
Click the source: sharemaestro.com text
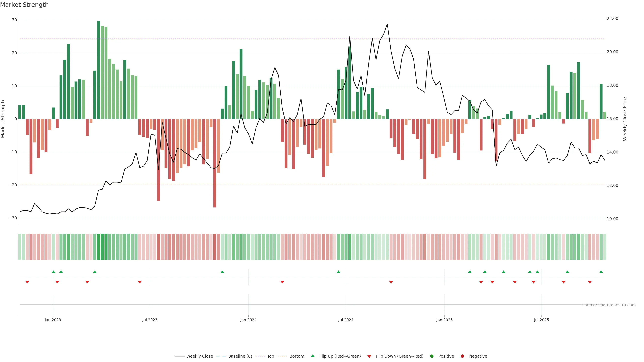609,305
